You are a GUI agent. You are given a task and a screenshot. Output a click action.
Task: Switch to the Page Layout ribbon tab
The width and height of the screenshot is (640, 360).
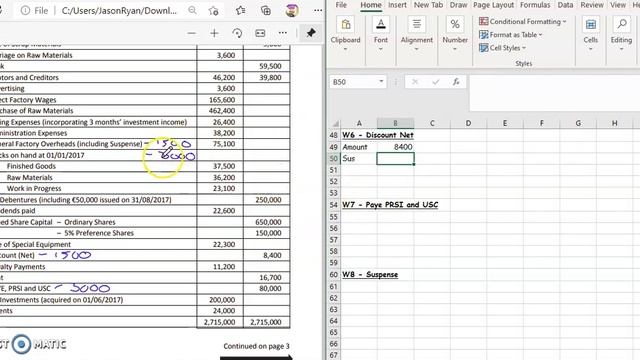pyautogui.click(x=493, y=5)
